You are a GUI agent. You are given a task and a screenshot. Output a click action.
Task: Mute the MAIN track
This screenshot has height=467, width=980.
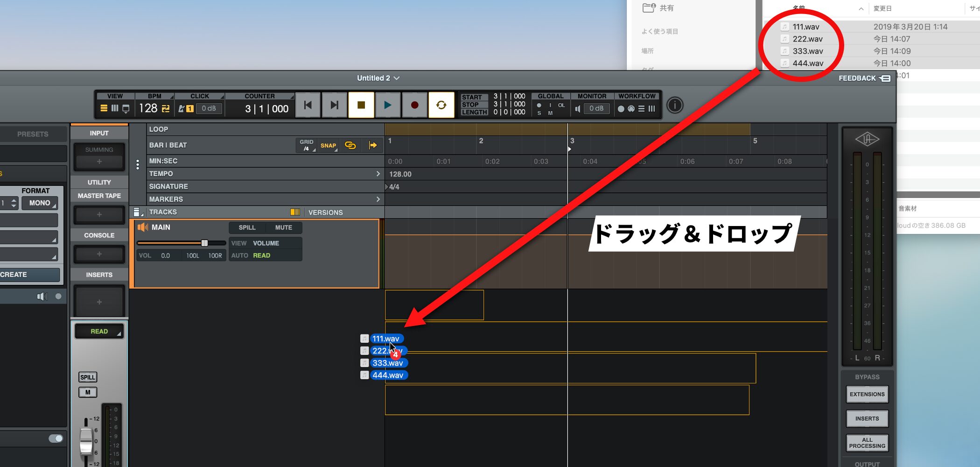pos(283,227)
